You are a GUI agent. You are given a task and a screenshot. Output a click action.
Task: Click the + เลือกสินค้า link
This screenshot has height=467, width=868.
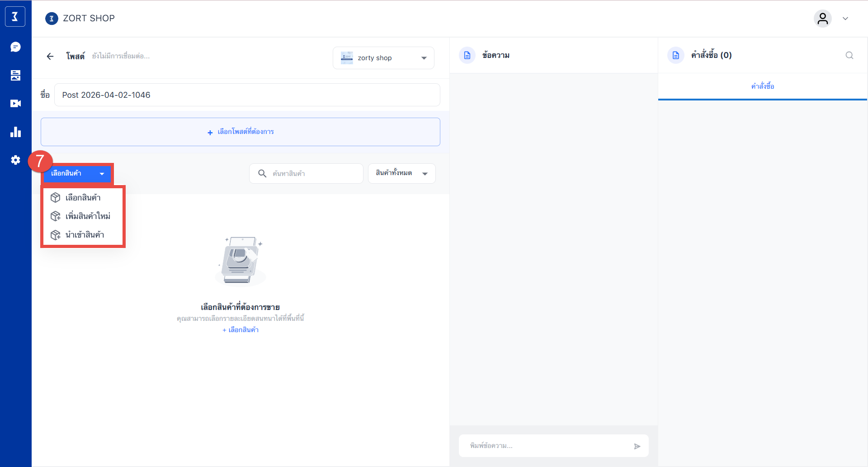click(x=241, y=330)
